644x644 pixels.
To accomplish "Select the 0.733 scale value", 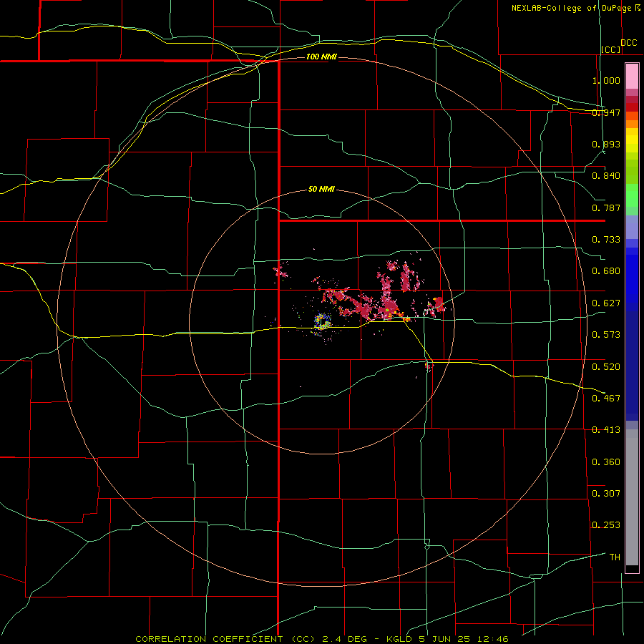I will point(606,240).
